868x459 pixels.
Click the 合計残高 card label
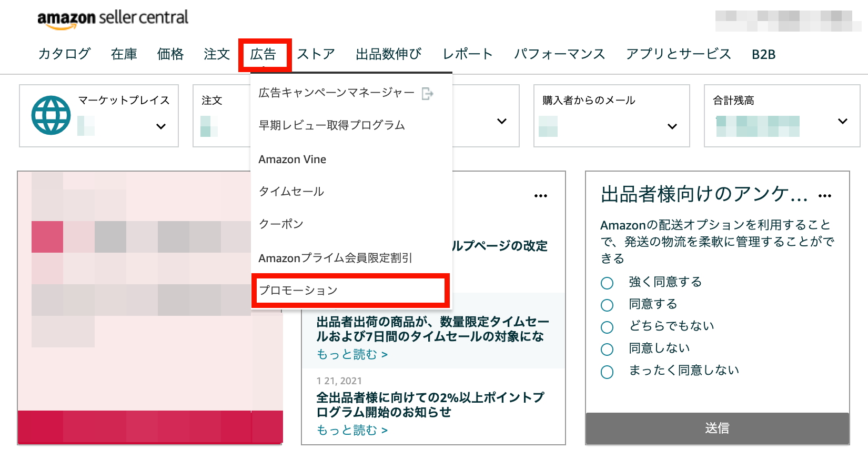tap(733, 101)
